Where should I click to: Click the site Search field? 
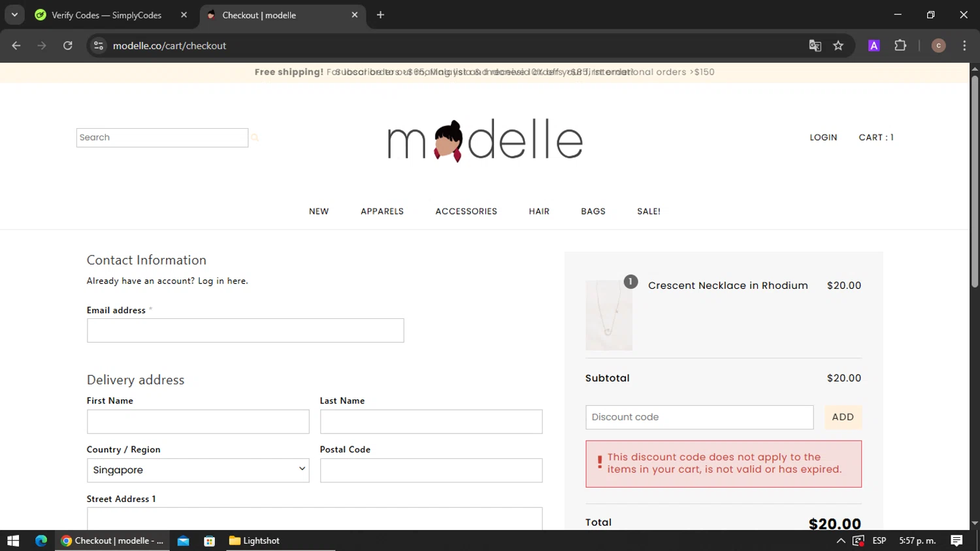click(162, 138)
